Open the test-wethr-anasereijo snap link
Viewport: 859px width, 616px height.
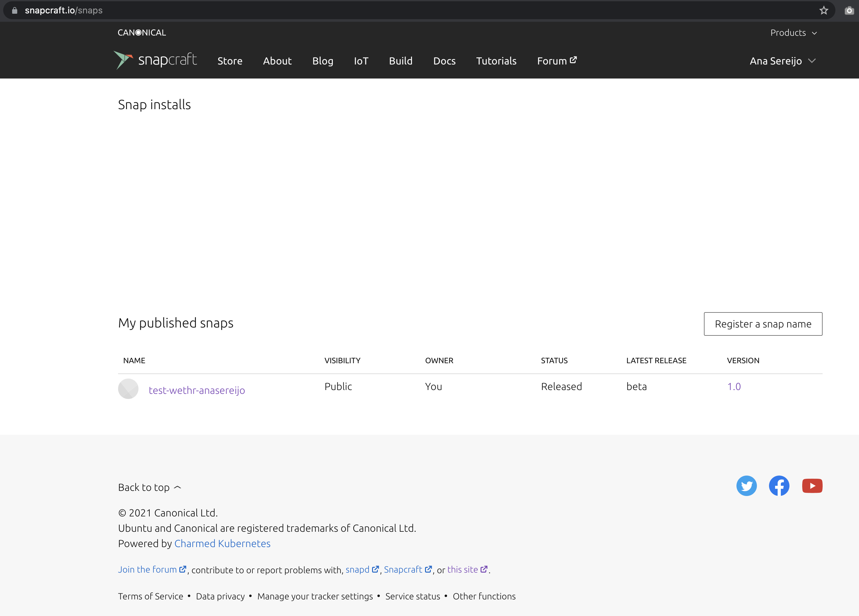[x=197, y=390]
